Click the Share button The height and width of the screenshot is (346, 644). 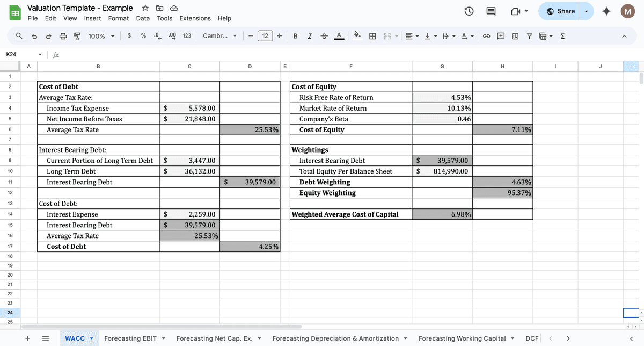(x=561, y=11)
